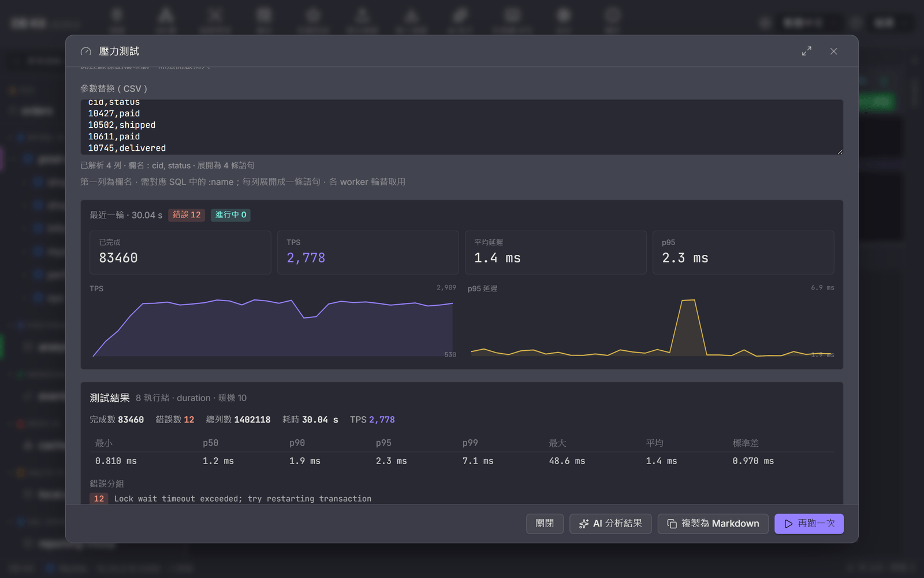Click the 總列數 1402118 value
This screenshot has width=924, height=578.
(252, 420)
